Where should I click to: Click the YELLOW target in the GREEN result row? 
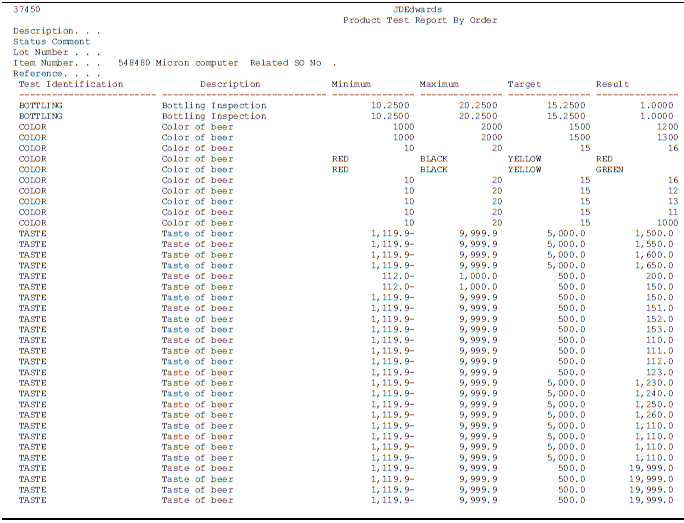(x=524, y=170)
